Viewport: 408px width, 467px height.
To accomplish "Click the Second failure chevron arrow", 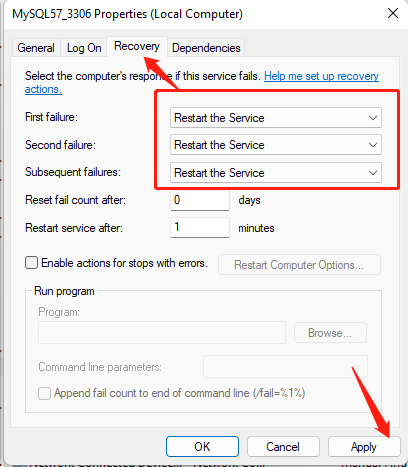I will pos(373,145).
